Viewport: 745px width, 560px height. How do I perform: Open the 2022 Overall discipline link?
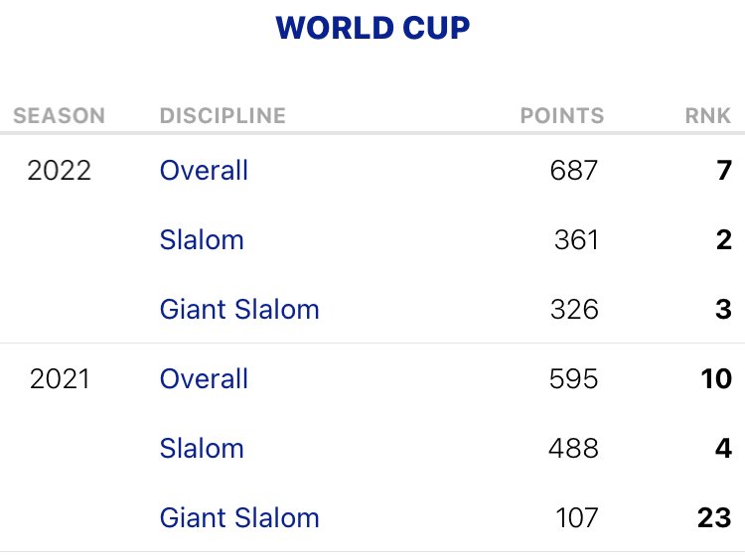[204, 170]
